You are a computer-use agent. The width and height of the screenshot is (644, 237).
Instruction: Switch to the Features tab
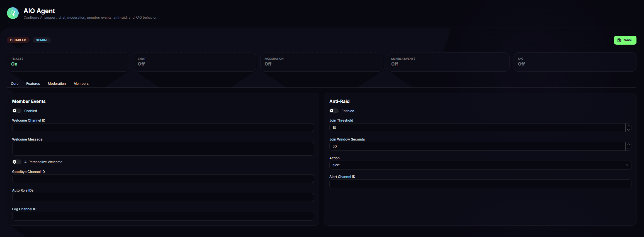(33, 84)
